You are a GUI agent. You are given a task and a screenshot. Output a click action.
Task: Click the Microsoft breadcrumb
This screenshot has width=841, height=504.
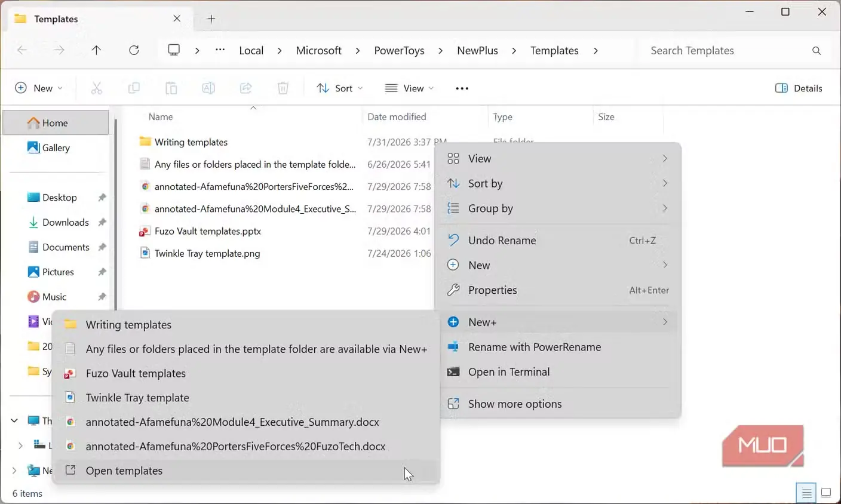click(x=319, y=51)
